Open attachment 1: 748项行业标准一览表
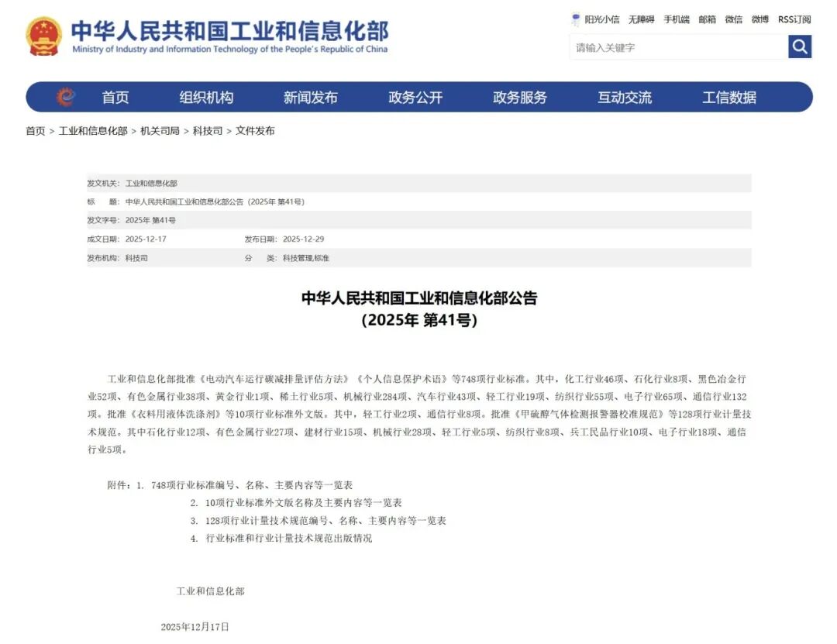Viewport: 837px width, 644px height. (x=251, y=485)
